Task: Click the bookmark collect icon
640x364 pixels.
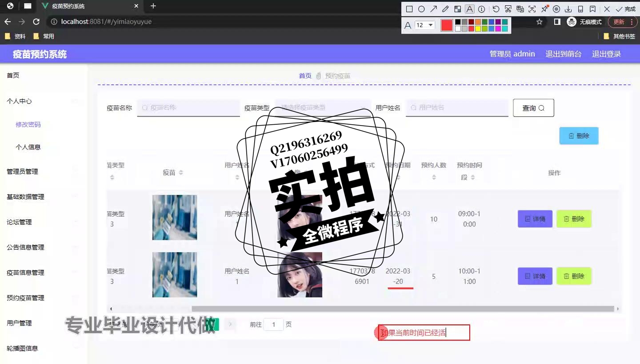Action: coord(592,9)
